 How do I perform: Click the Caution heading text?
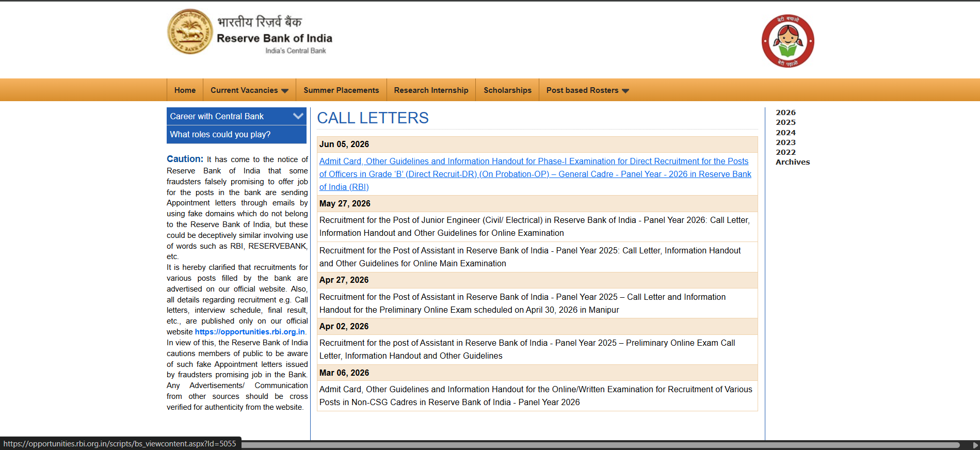point(185,159)
